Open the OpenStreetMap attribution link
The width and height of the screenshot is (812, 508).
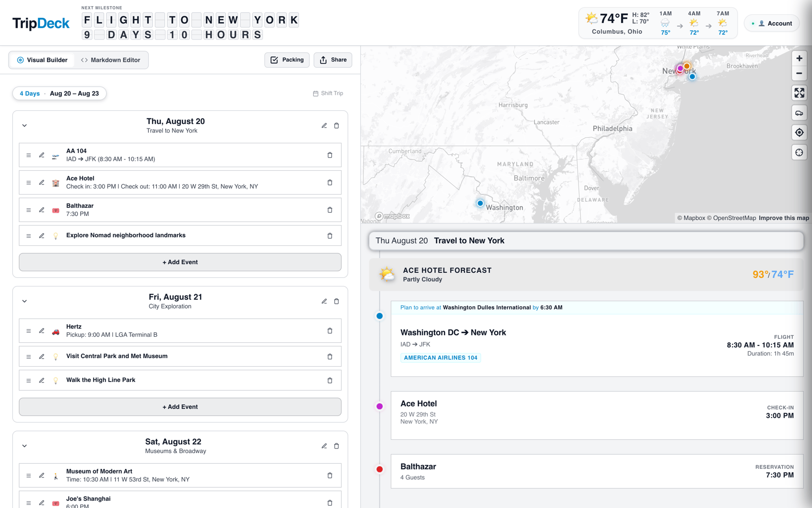731,218
